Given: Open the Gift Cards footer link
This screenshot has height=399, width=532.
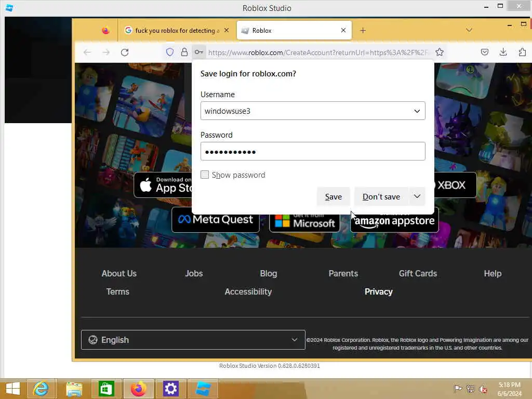Looking at the screenshot, I should pyautogui.click(x=418, y=273).
